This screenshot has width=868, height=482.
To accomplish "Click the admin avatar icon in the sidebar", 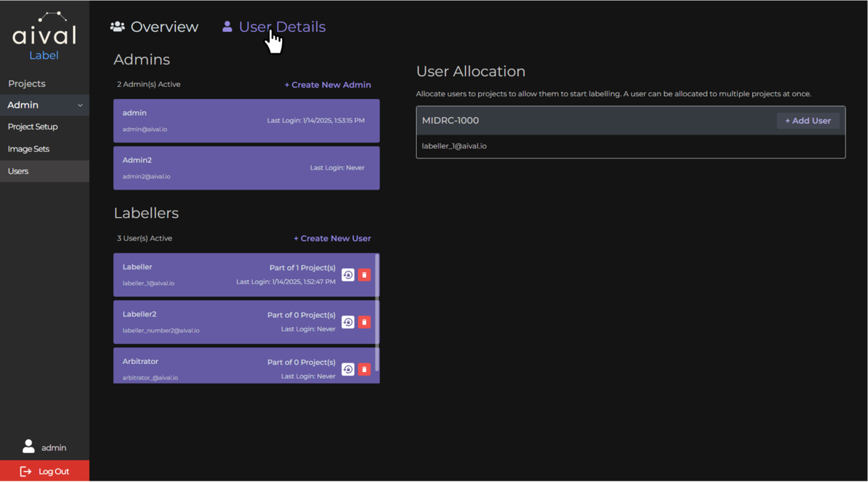I will tap(29, 447).
